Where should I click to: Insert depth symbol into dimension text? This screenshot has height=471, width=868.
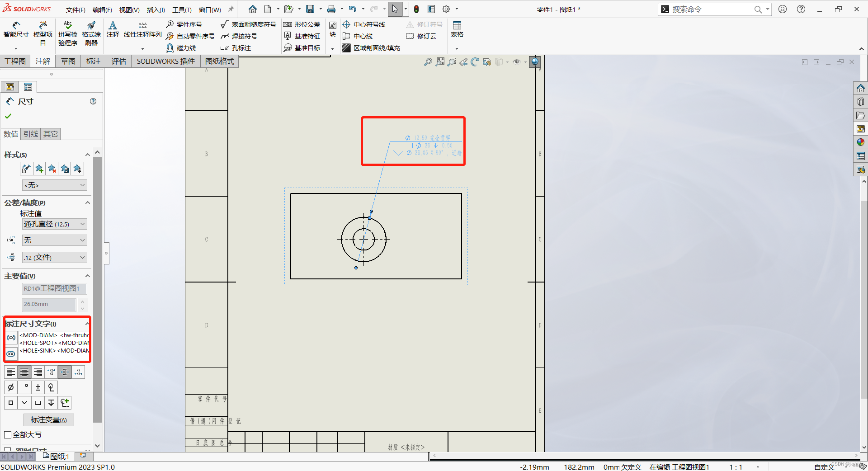tap(51, 402)
